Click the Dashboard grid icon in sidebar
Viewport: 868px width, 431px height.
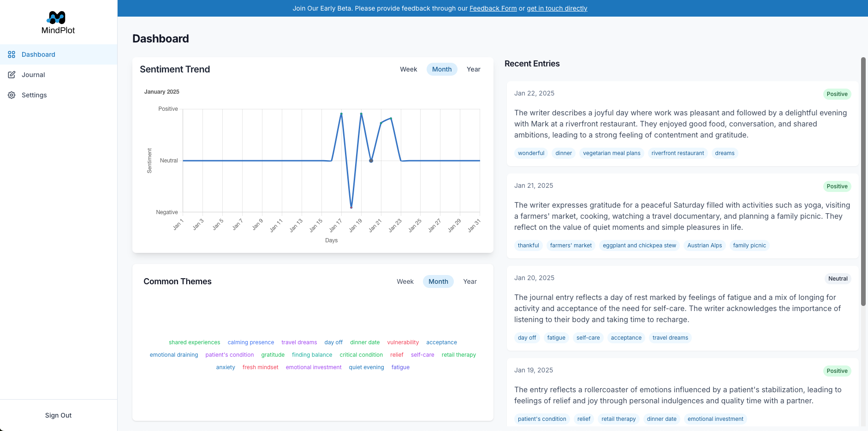[12, 54]
